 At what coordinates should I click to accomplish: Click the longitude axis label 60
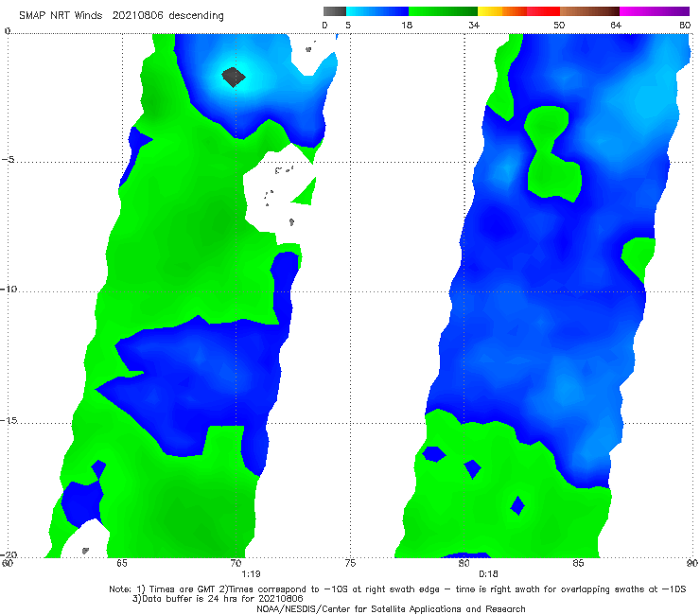[x=8, y=563]
